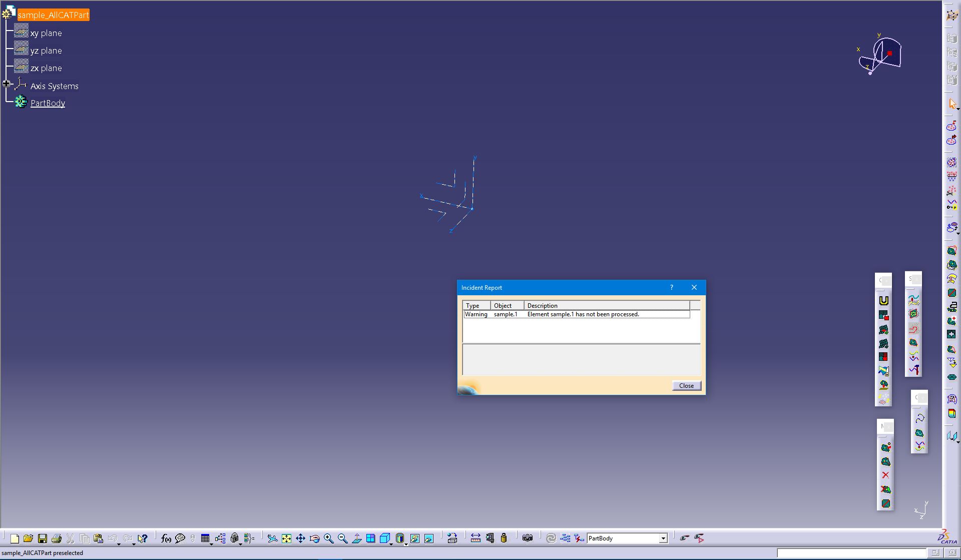This screenshot has height=560, width=961.
Task: Click the Fit All In icon
Action: point(286,538)
